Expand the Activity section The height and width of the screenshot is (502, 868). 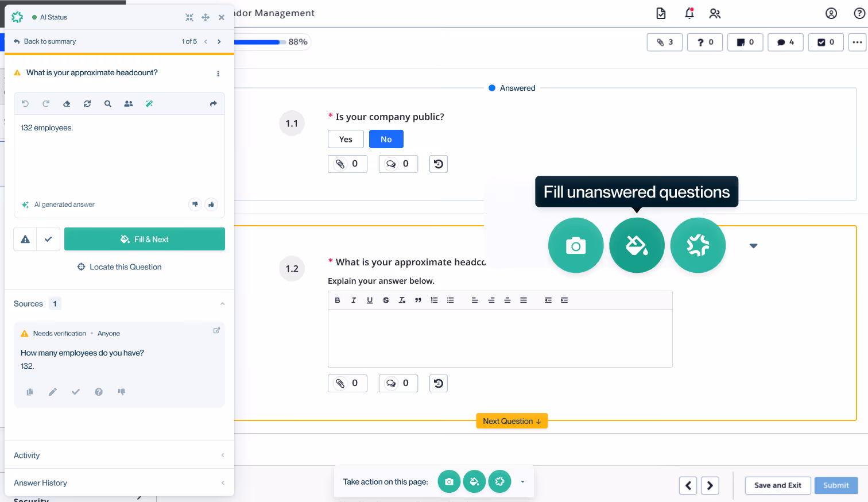click(x=223, y=455)
